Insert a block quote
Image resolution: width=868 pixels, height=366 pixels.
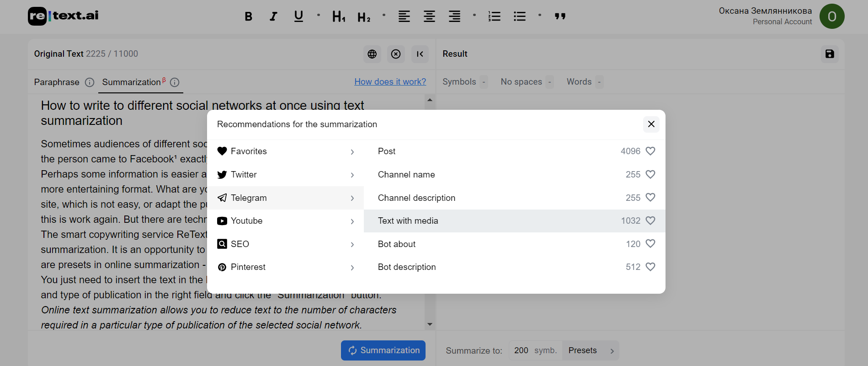pyautogui.click(x=560, y=16)
